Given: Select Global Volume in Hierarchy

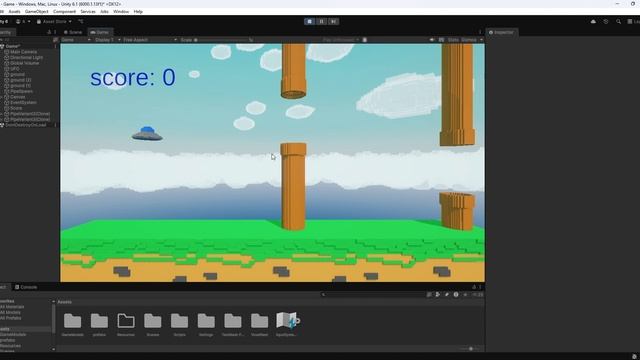Looking at the screenshot, I should tap(25, 63).
